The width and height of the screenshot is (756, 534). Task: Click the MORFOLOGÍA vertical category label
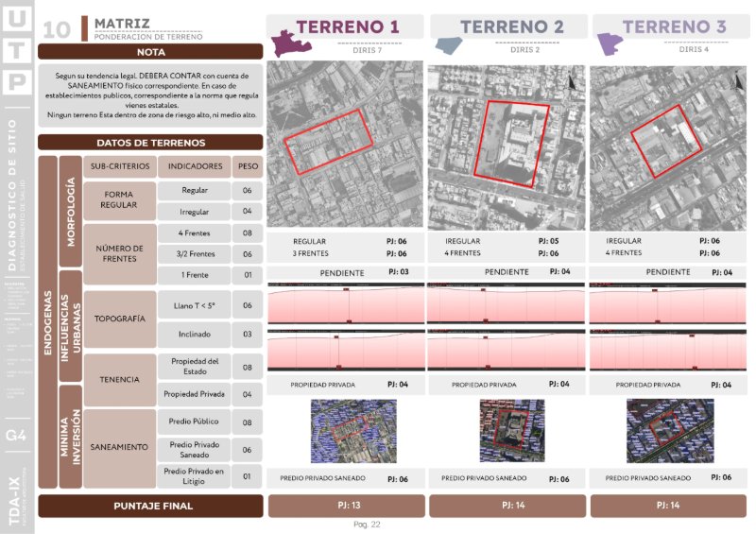point(70,212)
